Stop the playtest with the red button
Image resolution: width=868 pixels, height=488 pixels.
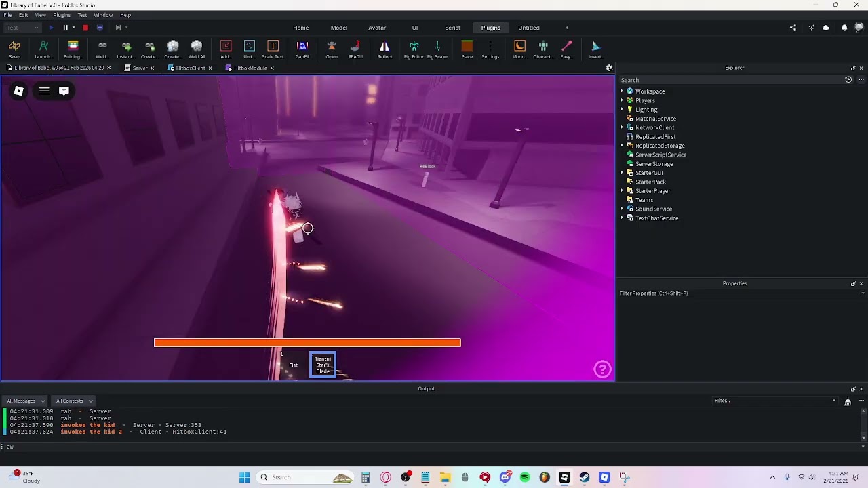pos(85,28)
